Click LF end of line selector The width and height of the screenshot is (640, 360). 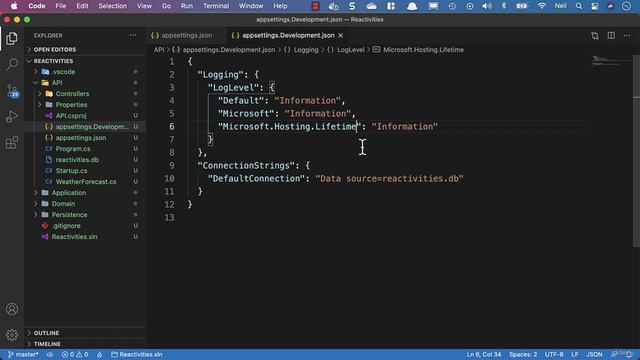[x=575, y=354]
